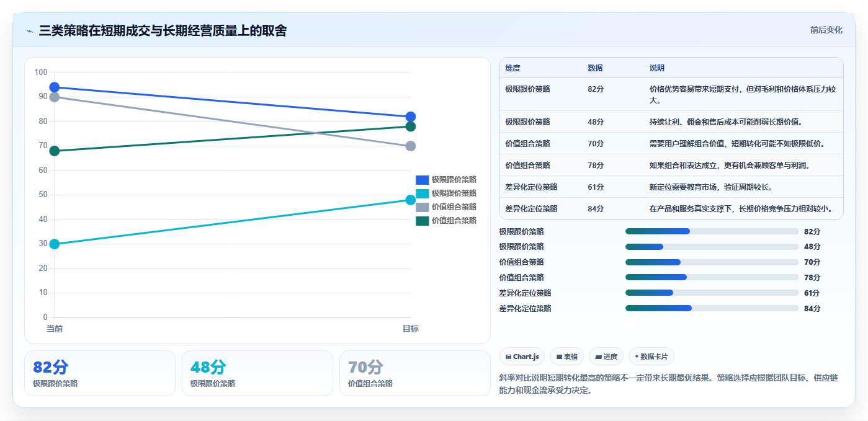868x421 pixels.
Task: Click the 61分 cell in the table
Action: 595,187
